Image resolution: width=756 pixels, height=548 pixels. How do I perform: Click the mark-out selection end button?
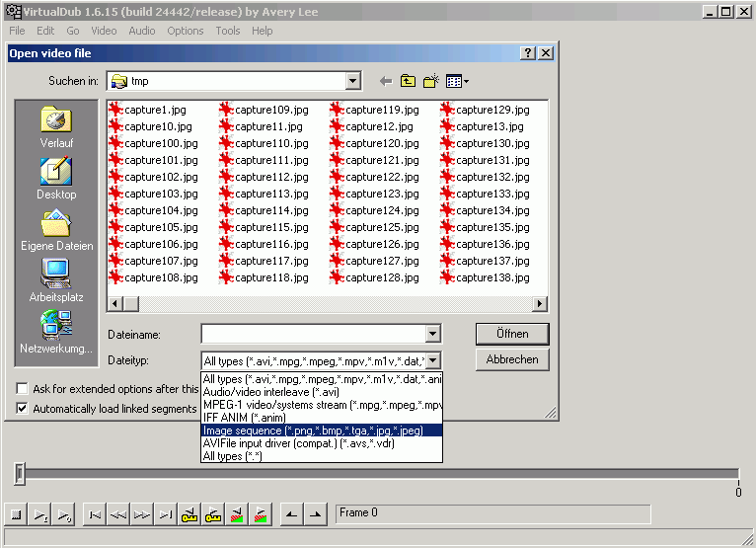tap(315, 514)
